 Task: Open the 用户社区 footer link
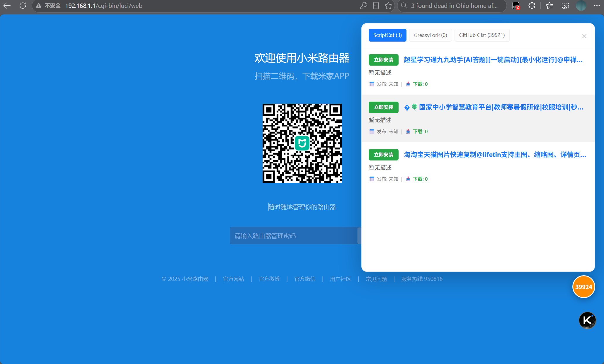point(340,279)
